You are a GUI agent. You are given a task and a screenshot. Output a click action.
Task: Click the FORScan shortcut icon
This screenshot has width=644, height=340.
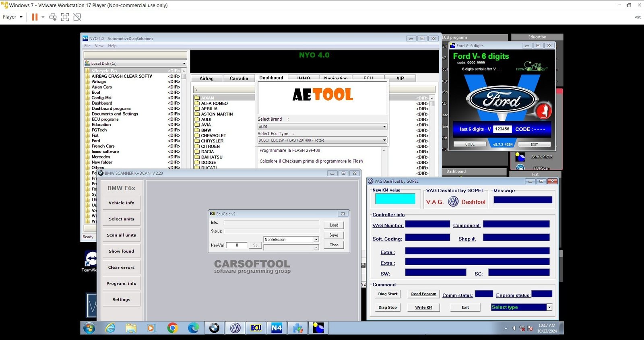click(x=520, y=167)
